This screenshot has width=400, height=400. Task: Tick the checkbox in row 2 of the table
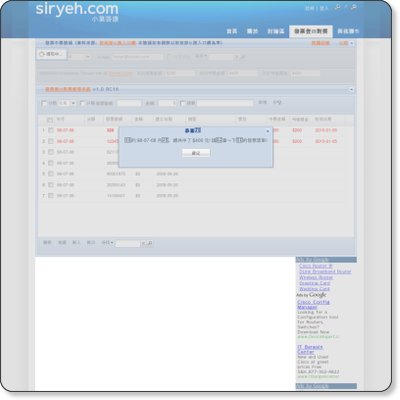[x=51, y=141]
